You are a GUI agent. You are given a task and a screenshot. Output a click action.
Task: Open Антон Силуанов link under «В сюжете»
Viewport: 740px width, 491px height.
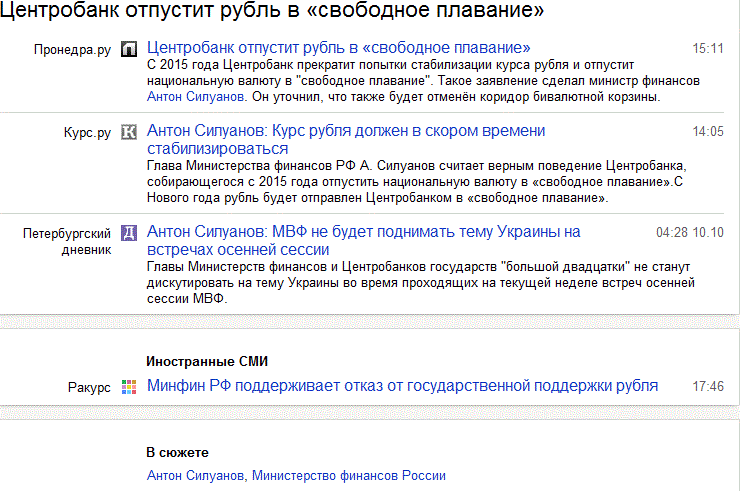[x=195, y=475]
